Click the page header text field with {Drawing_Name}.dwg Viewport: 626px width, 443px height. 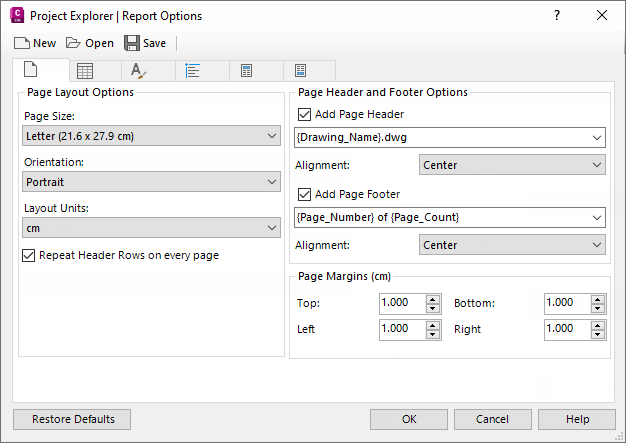point(442,137)
